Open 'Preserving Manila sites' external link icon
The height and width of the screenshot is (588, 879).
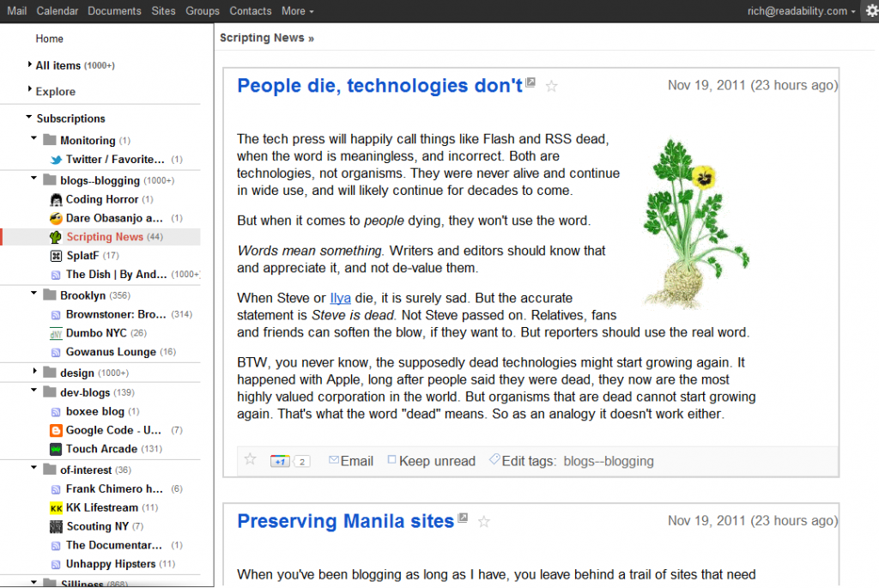coord(463,518)
